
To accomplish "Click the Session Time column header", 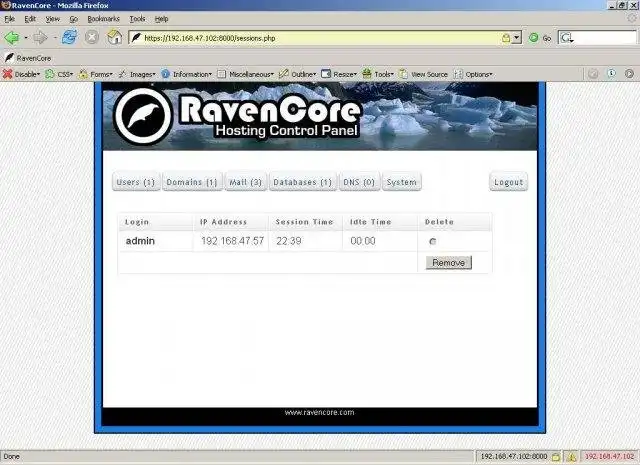I will (x=304, y=222).
